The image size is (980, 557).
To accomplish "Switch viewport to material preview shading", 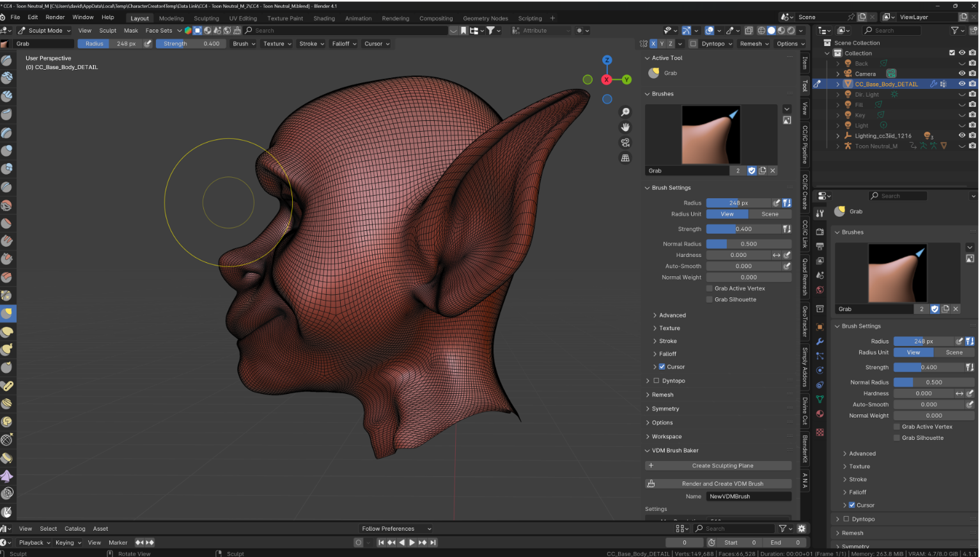I will 781,31.
